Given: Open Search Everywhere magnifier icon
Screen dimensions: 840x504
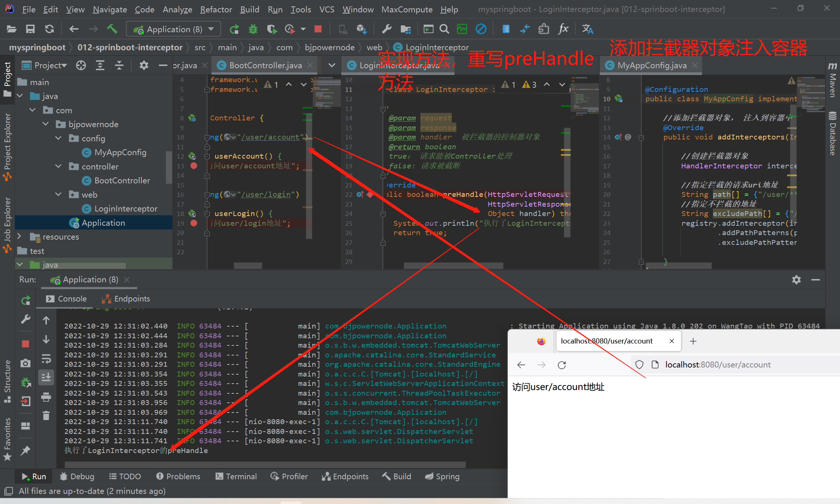Looking at the screenshot, I should (444, 29).
